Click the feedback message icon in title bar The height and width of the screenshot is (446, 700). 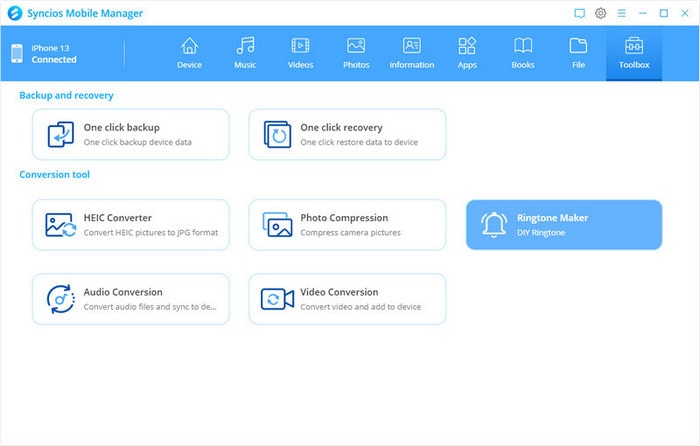pos(579,13)
